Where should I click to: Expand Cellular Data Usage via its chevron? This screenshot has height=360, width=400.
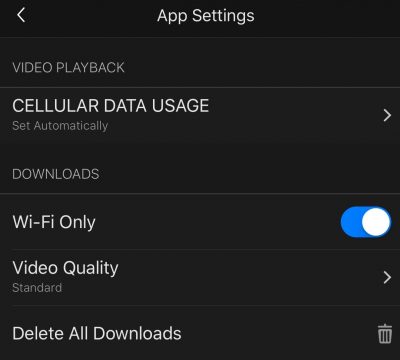(387, 115)
